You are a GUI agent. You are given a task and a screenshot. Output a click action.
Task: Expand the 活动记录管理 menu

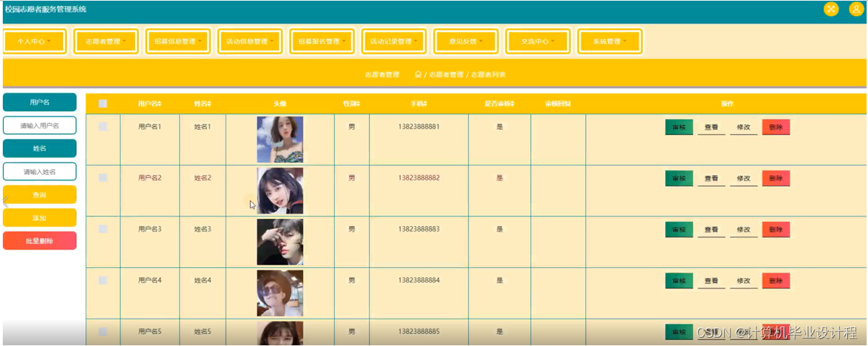(x=394, y=42)
